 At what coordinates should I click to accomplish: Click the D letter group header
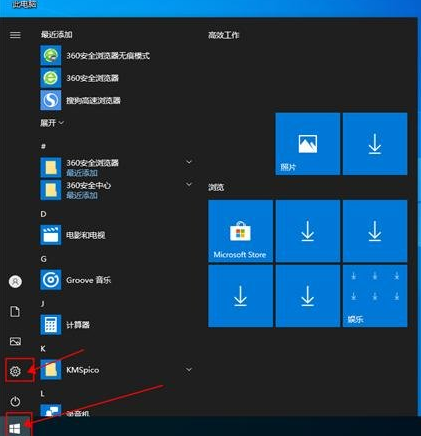(x=43, y=214)
